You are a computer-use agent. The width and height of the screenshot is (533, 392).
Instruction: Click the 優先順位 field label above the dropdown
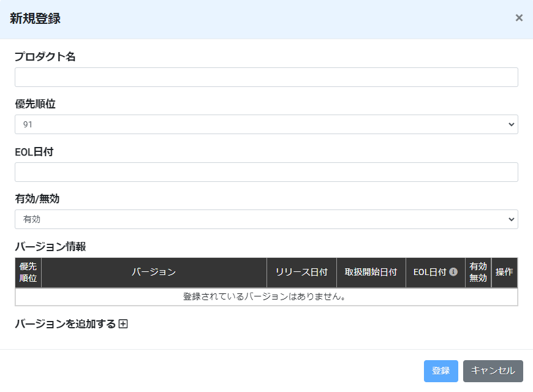(x=36, y=104)
